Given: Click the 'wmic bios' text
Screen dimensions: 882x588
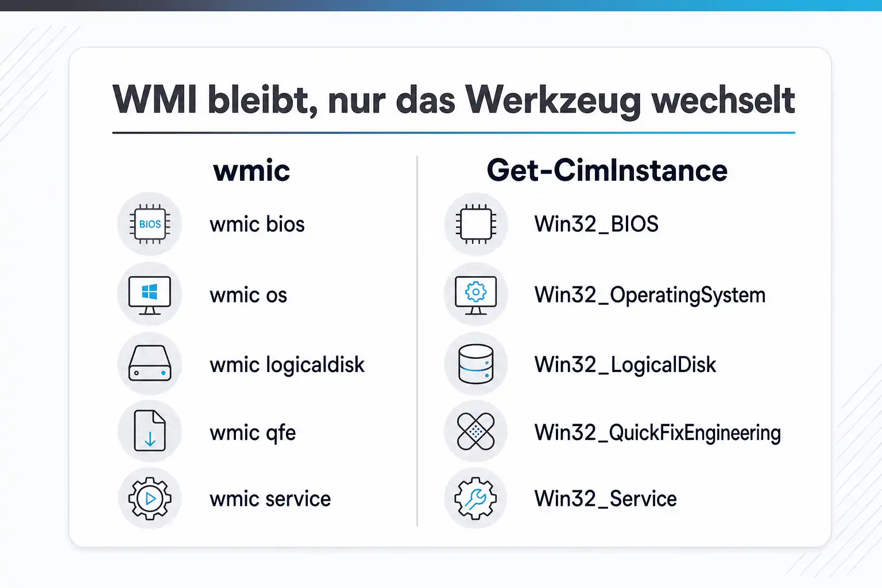Looking at the screenshot, I should (257, 224).
